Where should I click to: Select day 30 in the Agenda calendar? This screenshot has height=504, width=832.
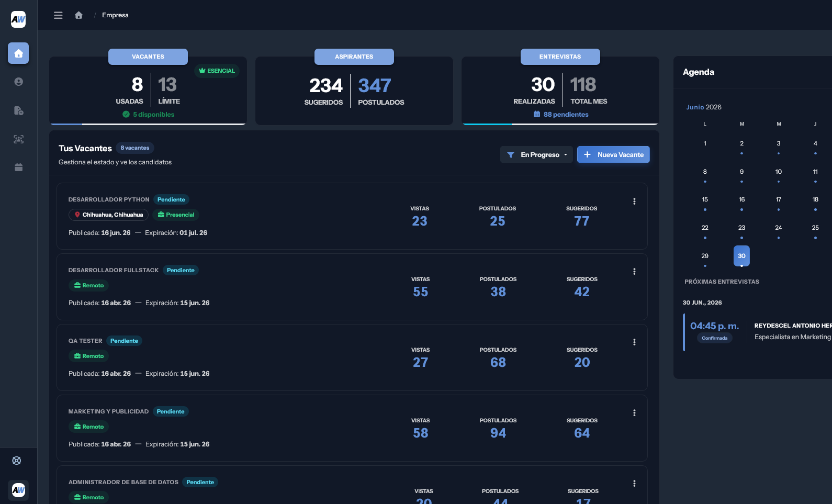point(741,256)
